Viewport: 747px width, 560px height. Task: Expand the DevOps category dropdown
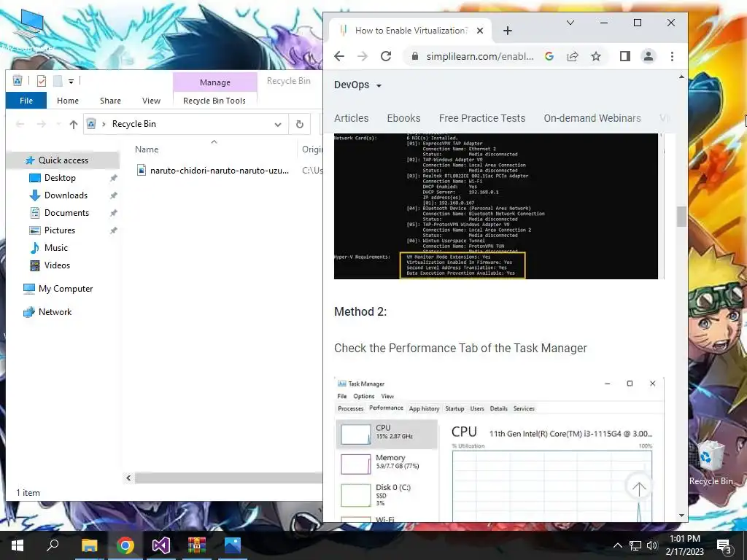pyautogui.click(x=358, y=85)
